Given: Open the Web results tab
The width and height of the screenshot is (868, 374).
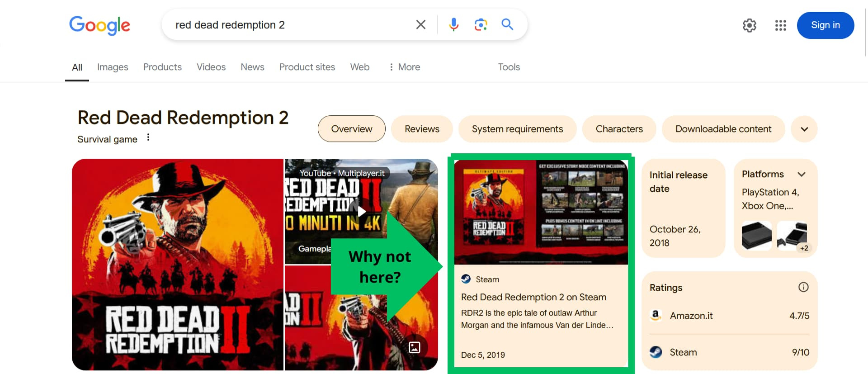Looking at the screenshot, I should tap(360, 67).
